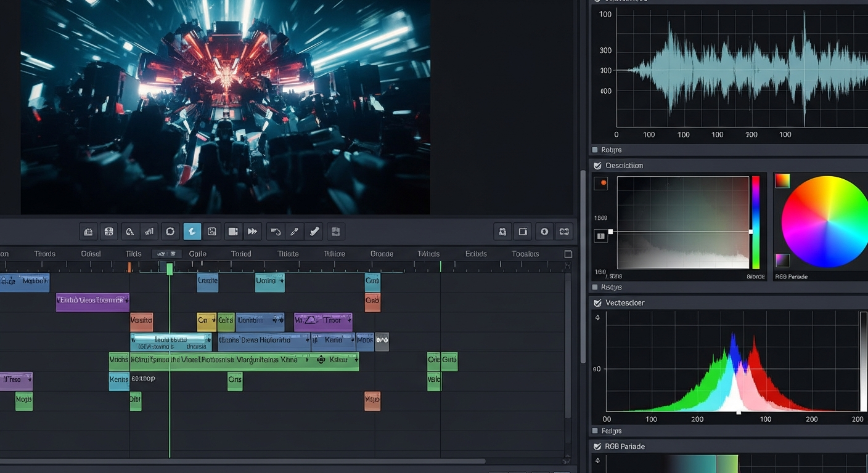Toggle the Vectescloer panel checkbox
Image resolution: width=868 pixels, height=473 pixels.
(597, 303)
